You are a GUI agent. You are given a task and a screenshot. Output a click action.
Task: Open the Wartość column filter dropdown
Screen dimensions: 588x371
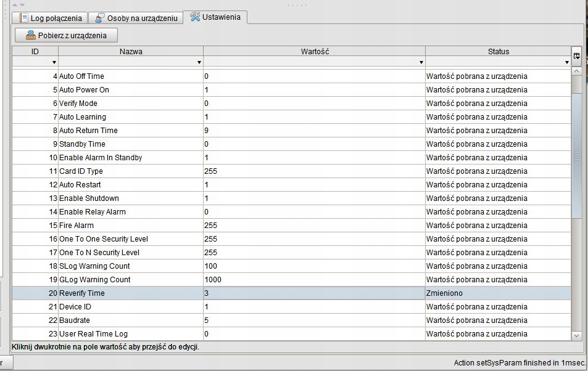421,63
